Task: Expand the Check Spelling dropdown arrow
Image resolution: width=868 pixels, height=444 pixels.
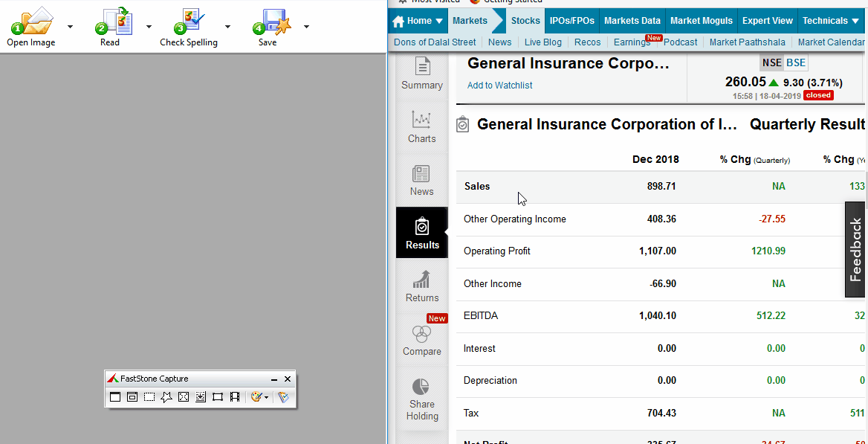Action: 227,26
